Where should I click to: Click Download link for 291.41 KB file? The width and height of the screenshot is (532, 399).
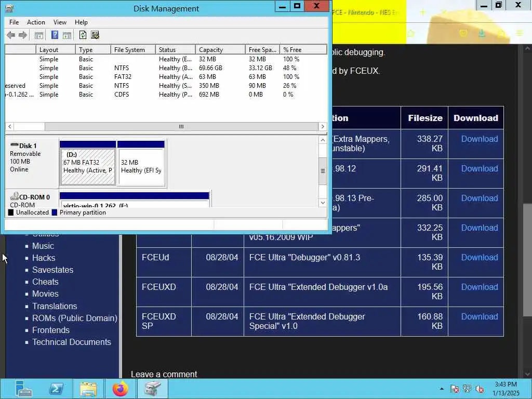tap(480, 168)
